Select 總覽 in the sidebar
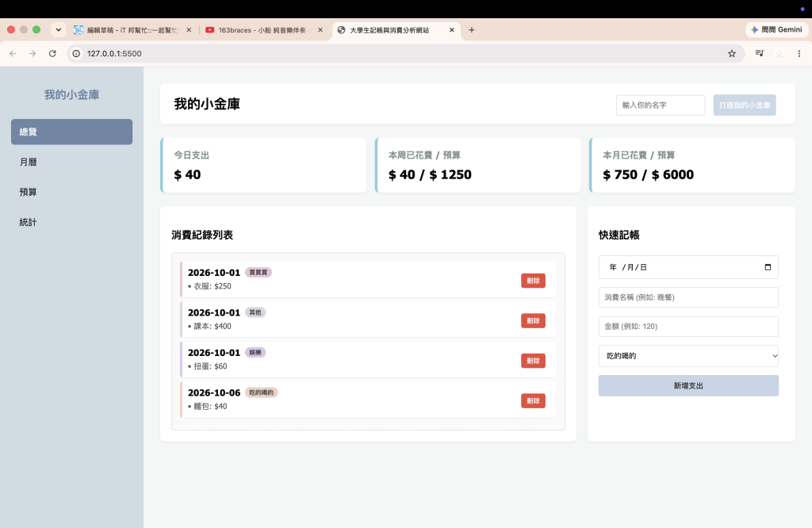The height and width of the screenshot is (528, 812). 71,132
